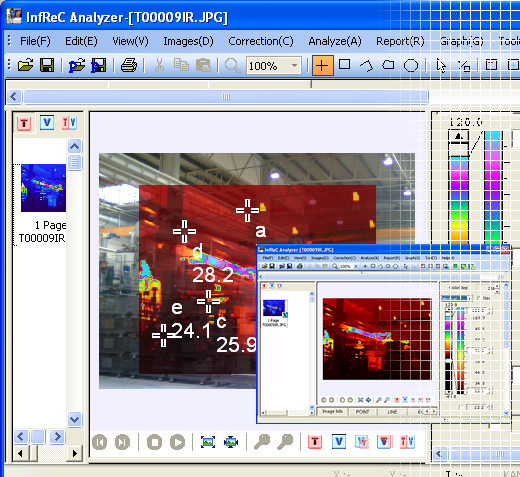Select measurement point c crosshair

coord(208,301)
